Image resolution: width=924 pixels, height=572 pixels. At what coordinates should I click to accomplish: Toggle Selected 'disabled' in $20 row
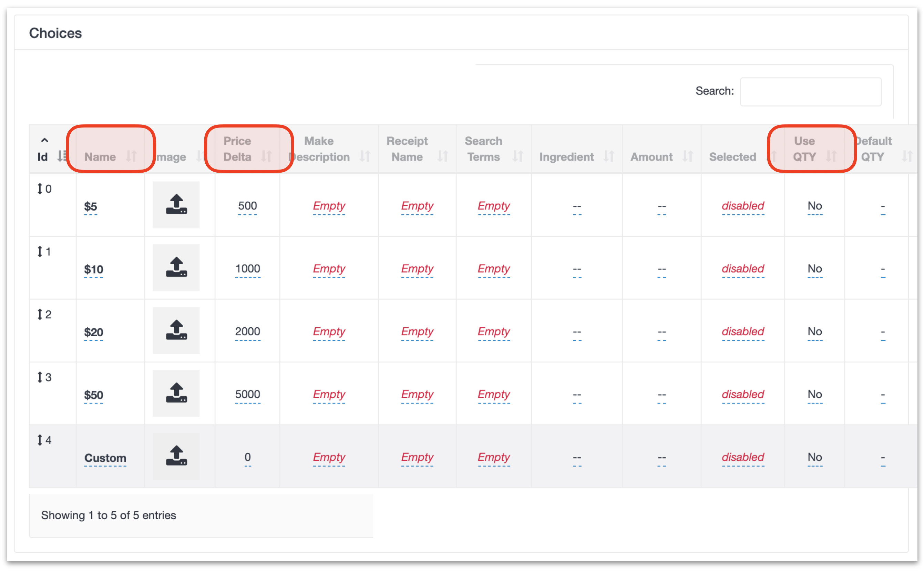[742, 331]
